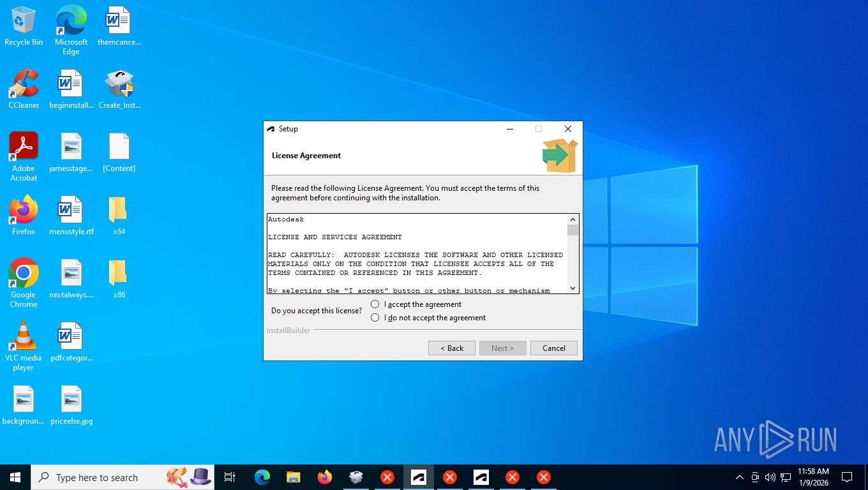Select the CCleaner desktop shortcut
The height and width of the screenshot is (490, 868).
point(24,90)
